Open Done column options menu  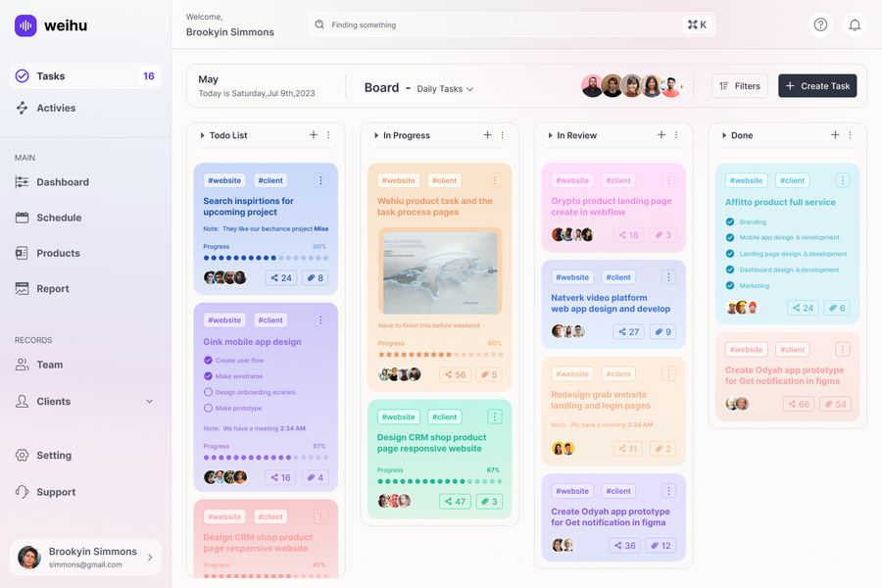tap(850, 135)
